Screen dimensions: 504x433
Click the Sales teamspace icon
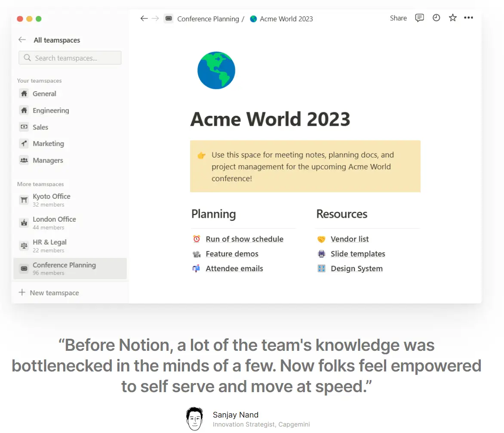click(24, 127)
